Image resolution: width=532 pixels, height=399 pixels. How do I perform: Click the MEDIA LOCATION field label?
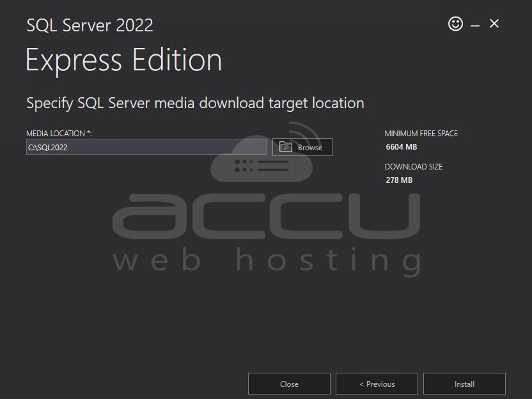point(59,134)
